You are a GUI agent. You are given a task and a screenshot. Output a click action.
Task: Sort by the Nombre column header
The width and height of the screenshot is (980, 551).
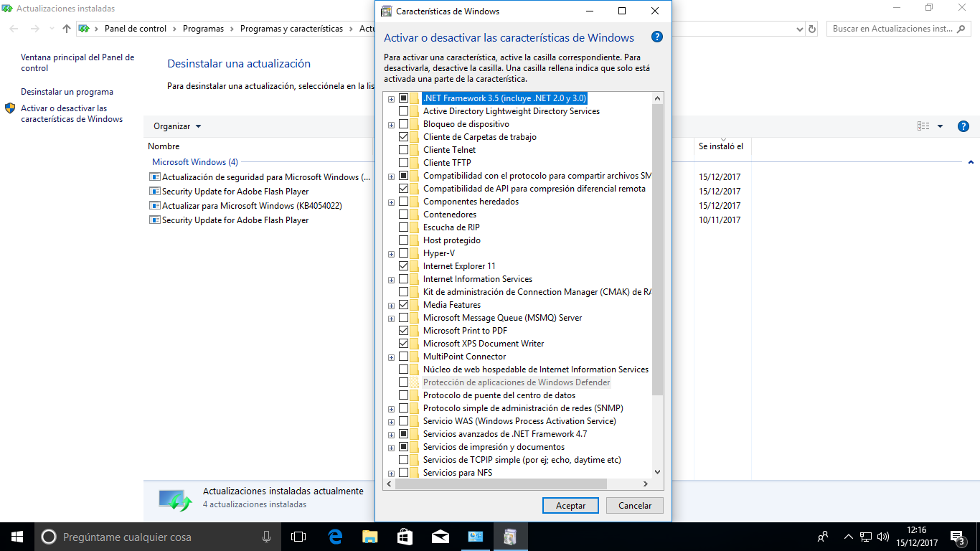click(164, 146)
